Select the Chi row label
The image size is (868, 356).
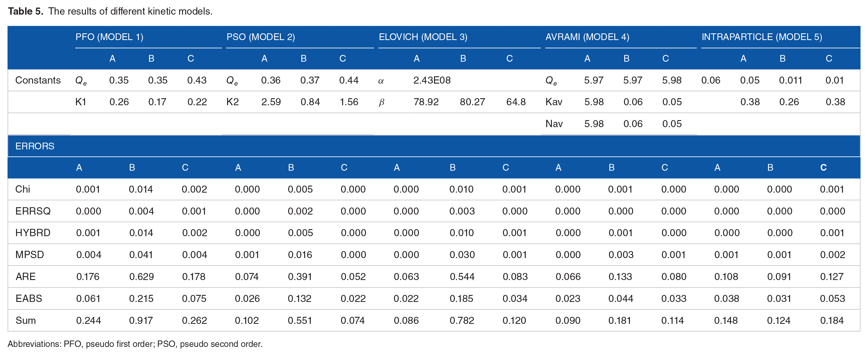pos(23,189)
